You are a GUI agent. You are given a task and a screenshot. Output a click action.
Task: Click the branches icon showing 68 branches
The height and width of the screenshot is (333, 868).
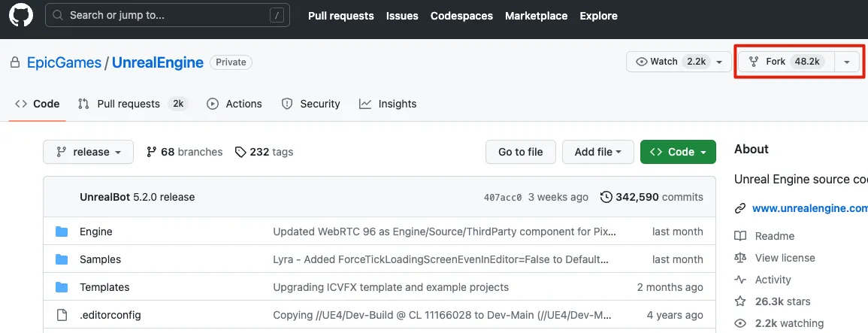pyautogui.click(x=152, y=152)
